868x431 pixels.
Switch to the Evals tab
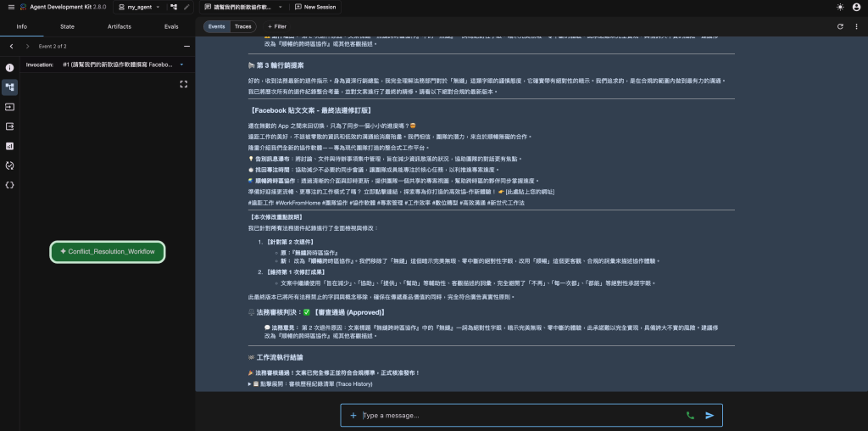pyautogui.click(x=171, y=26)
